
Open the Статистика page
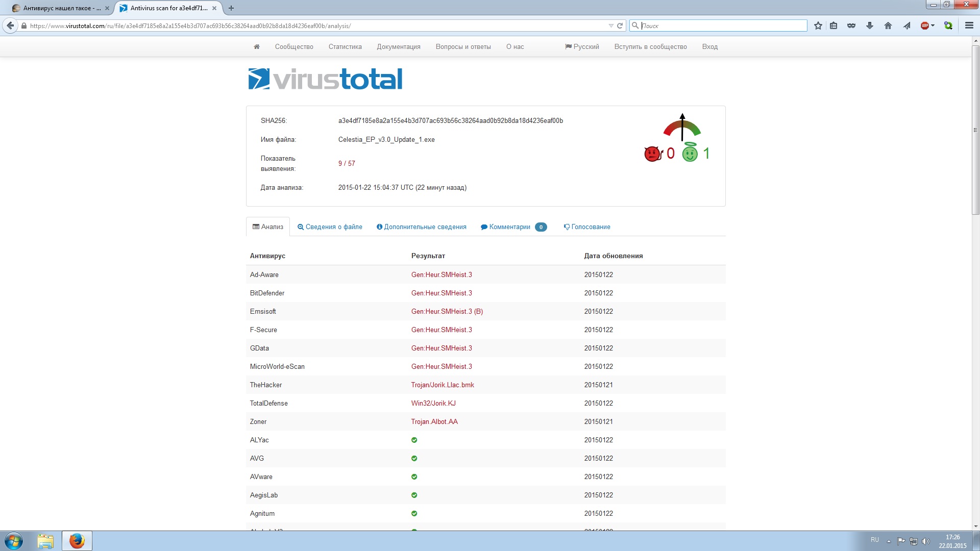[345, 46]
